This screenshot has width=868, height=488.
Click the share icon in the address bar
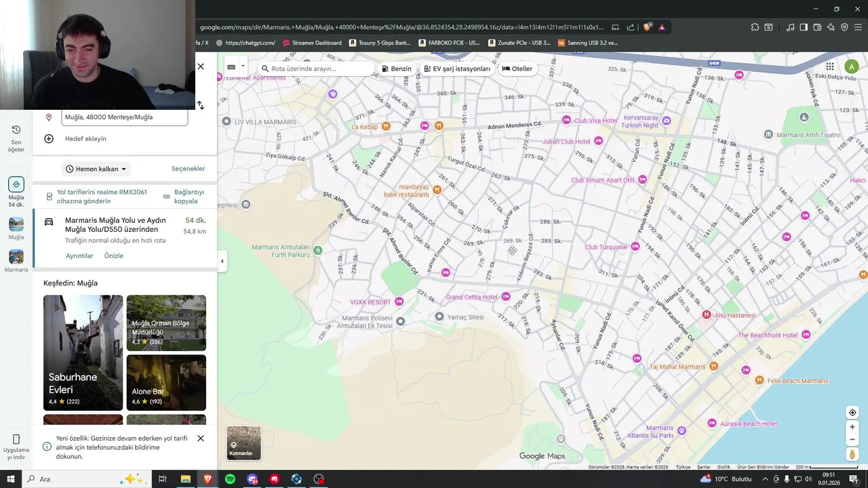coord(631,27)
